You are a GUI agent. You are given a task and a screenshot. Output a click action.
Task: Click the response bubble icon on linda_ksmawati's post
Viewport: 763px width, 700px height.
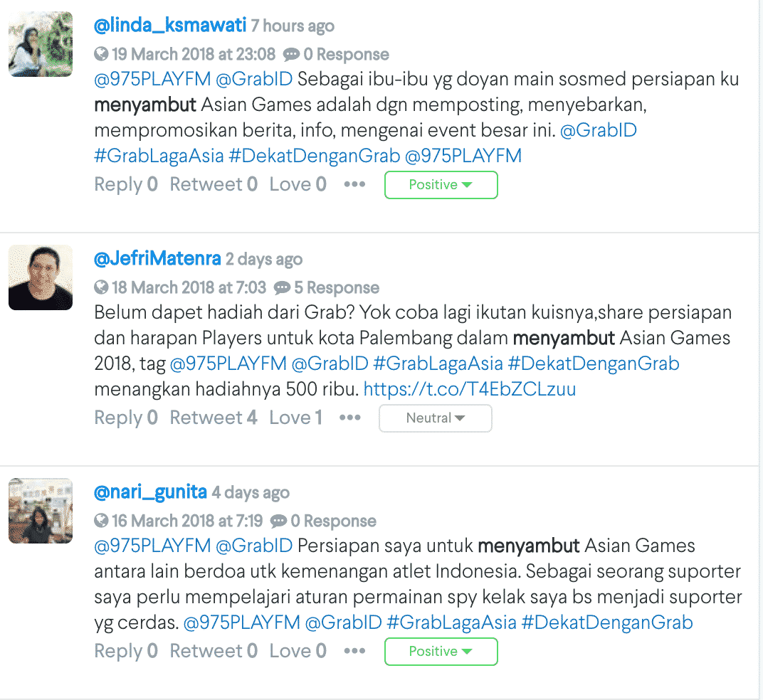point(291,55)
